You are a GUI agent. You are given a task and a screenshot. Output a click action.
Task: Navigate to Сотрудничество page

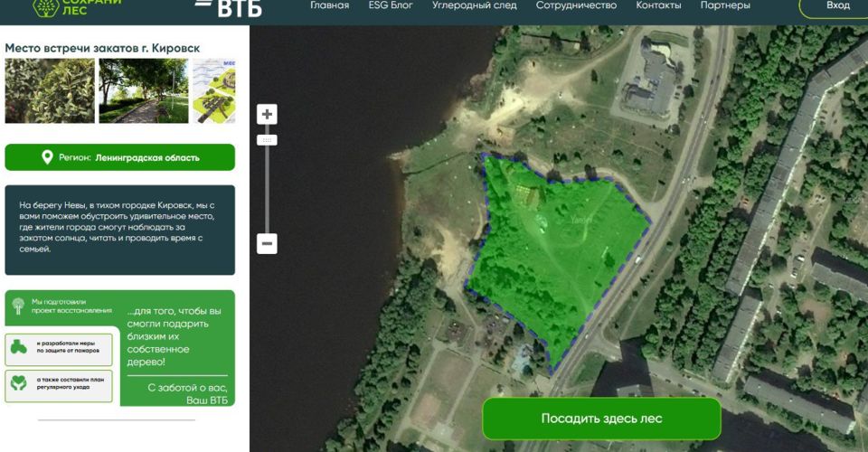point(576,5)
